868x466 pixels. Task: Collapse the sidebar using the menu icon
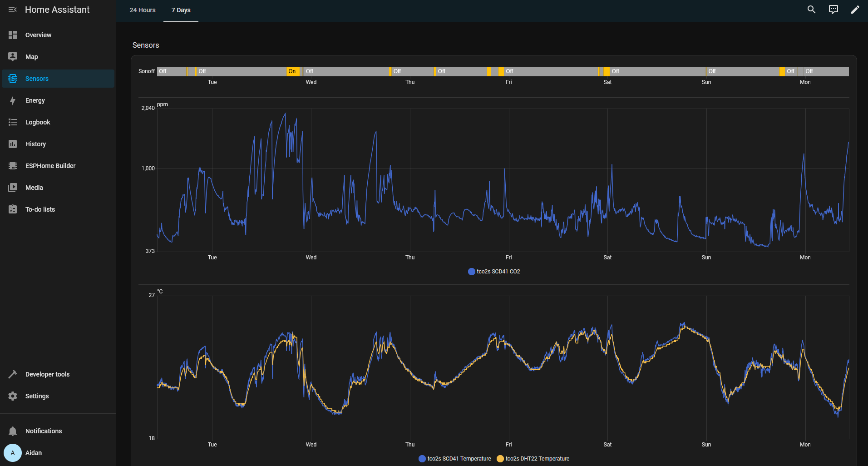tap(13, 10)
